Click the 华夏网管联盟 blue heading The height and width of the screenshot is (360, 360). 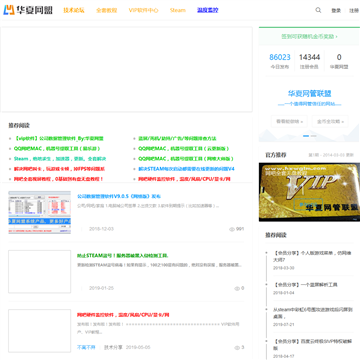tap(309, 94)
